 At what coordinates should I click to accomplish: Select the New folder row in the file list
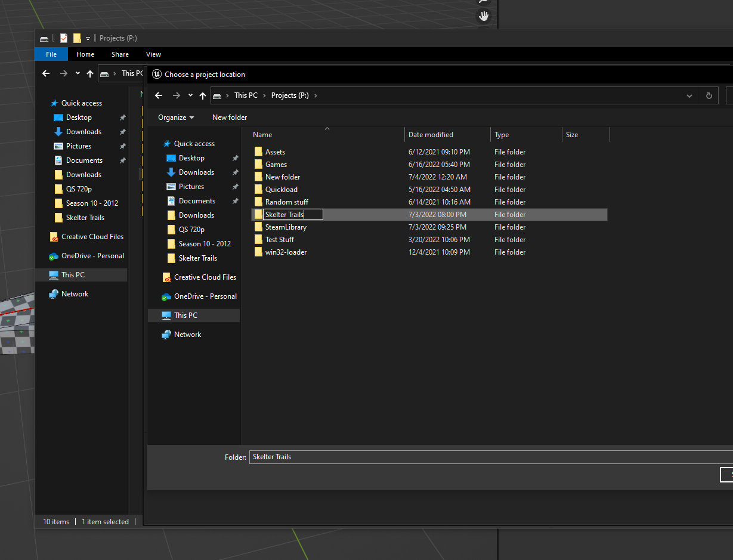(x=429, y=177)
